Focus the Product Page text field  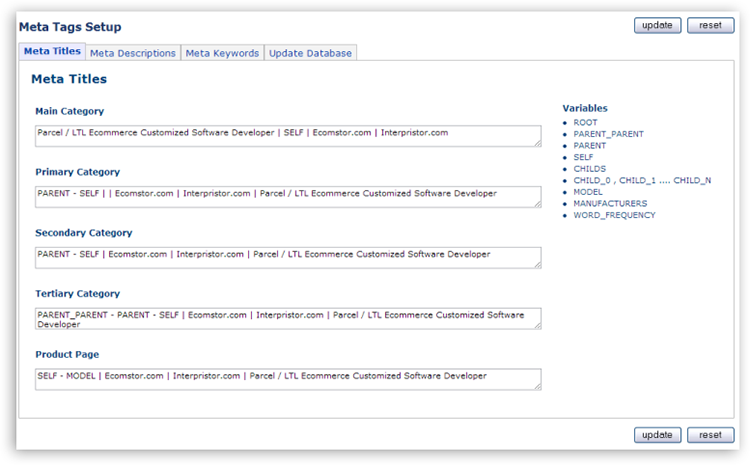[x=288, y=379]
